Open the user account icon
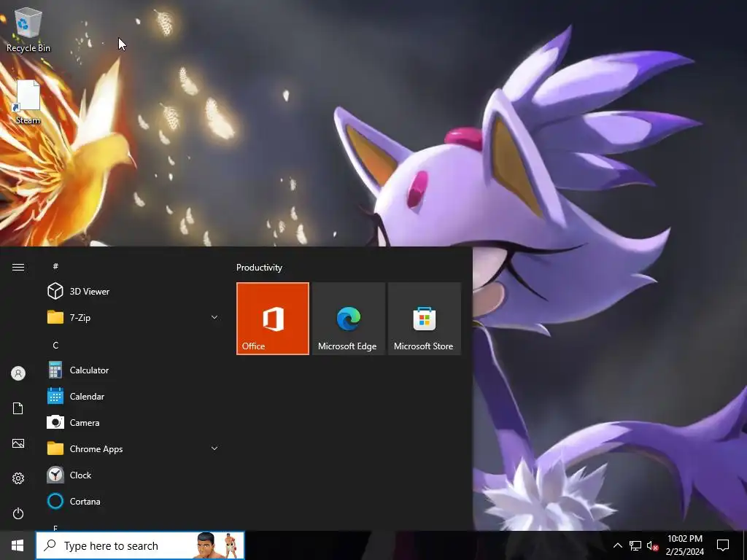This screenshot has height=560, width=747. click(x=18, y=373)
